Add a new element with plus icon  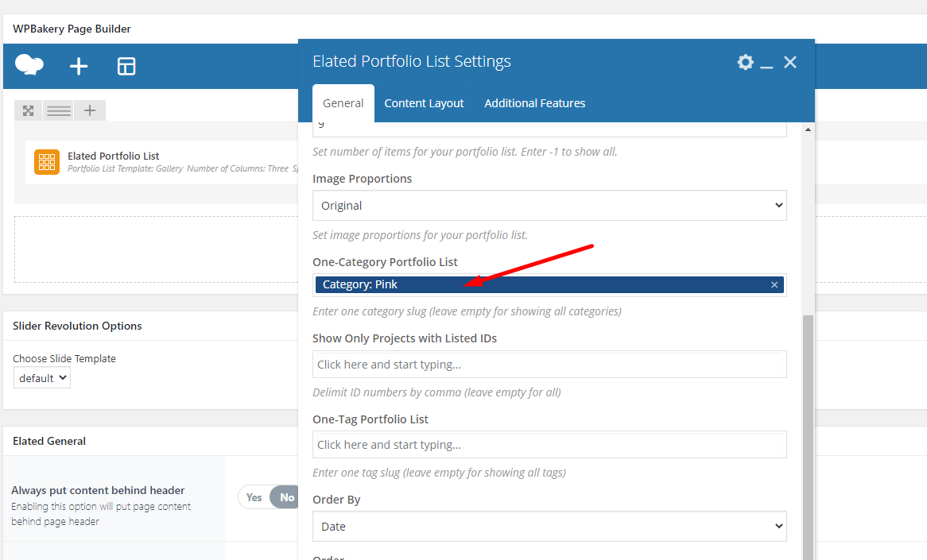pyautogui.click(x=79, y=66)
